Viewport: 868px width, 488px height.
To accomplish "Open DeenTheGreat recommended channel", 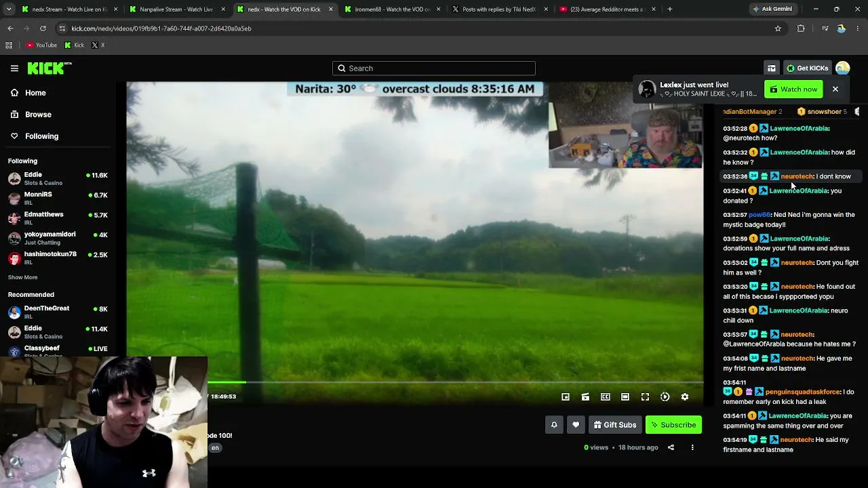I will (x=58, y=312).
